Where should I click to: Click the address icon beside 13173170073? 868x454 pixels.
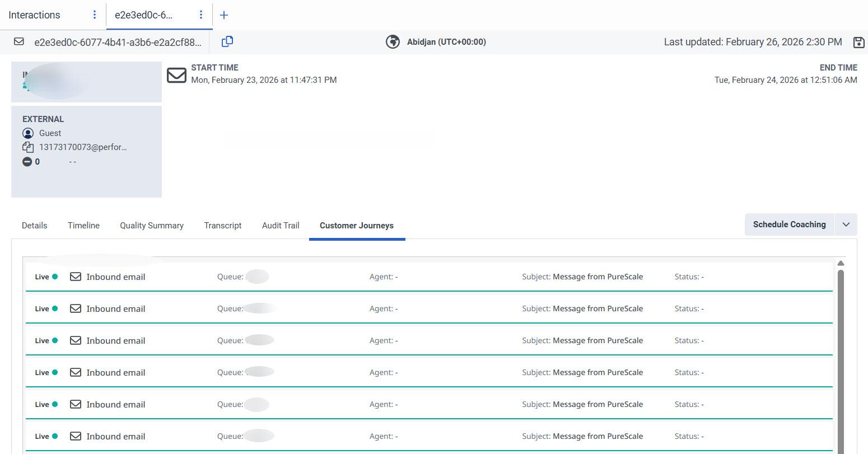click(x=28, y=147)
